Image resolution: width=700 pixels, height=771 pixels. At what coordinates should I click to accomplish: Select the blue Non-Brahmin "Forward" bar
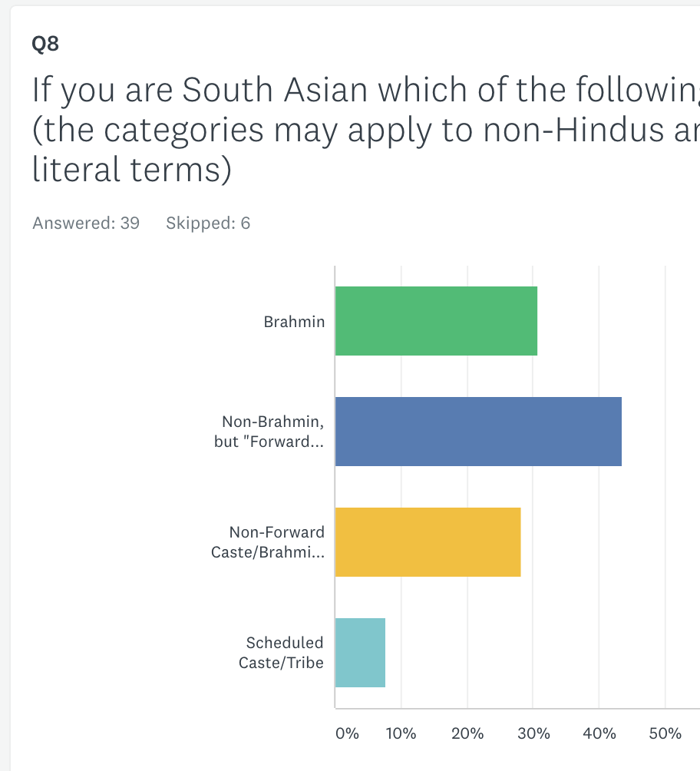(x=478, y=432)
